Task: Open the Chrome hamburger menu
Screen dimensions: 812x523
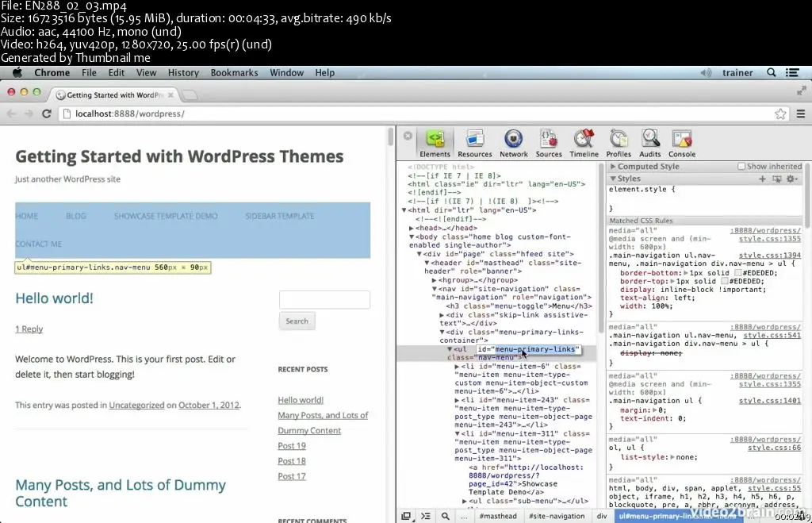Action: pos(801,114)
